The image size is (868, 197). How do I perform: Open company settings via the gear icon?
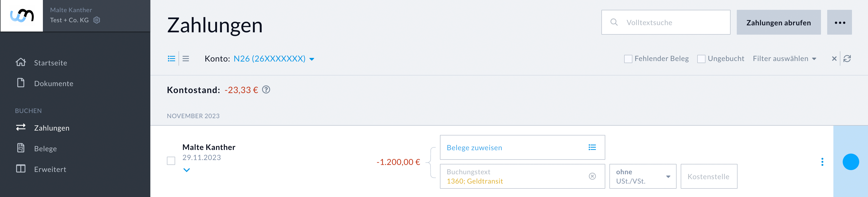(x=97, y=20)
